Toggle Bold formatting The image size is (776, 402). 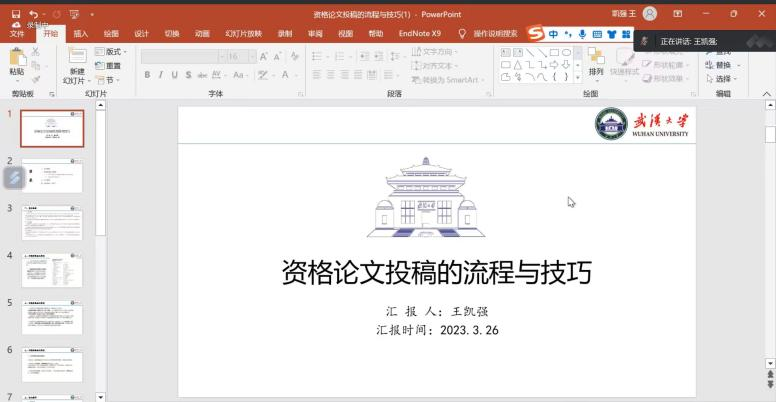(x=146, y=74)
